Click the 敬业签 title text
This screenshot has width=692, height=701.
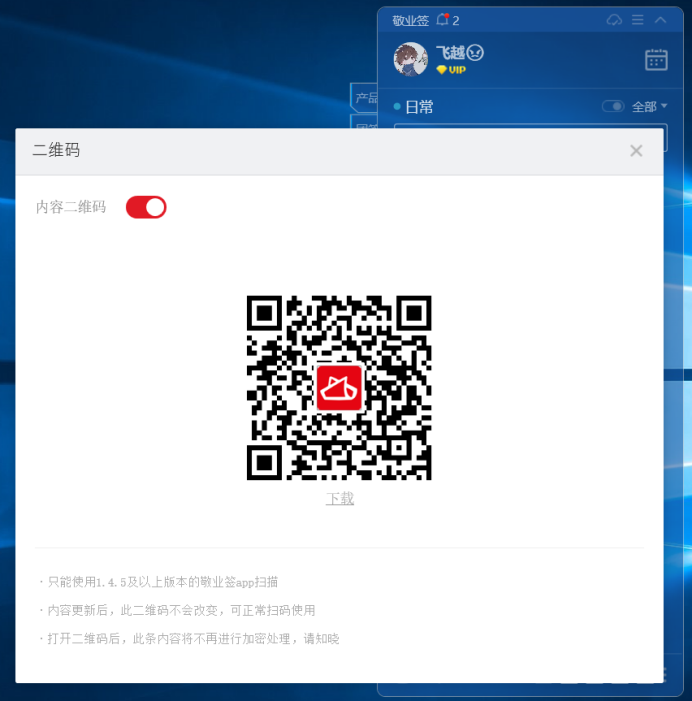pos(410,21)
